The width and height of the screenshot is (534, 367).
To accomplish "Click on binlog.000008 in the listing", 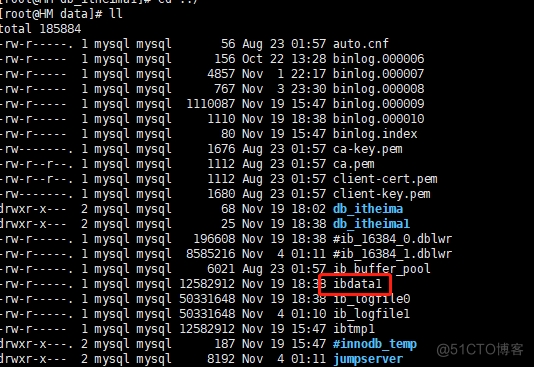I will 378,89.
